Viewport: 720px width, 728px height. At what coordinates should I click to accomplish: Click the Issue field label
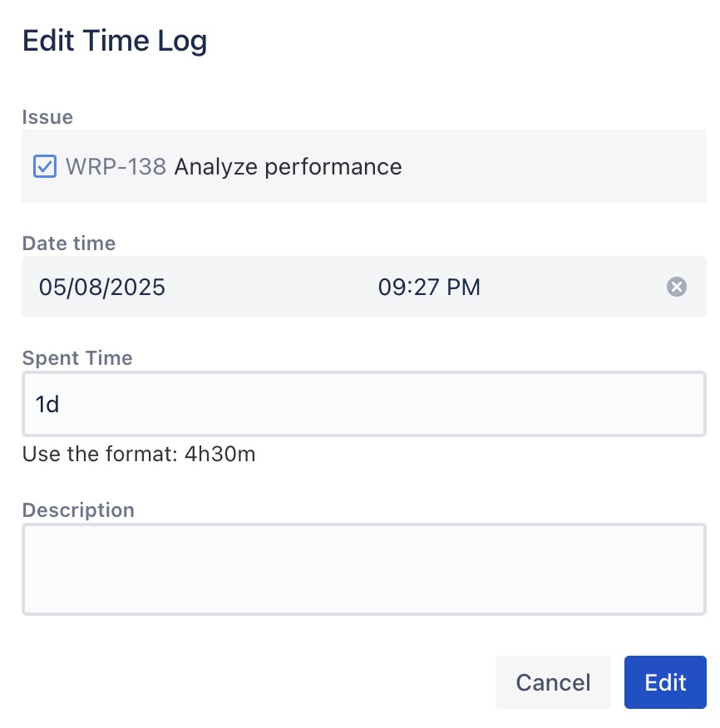47,117
